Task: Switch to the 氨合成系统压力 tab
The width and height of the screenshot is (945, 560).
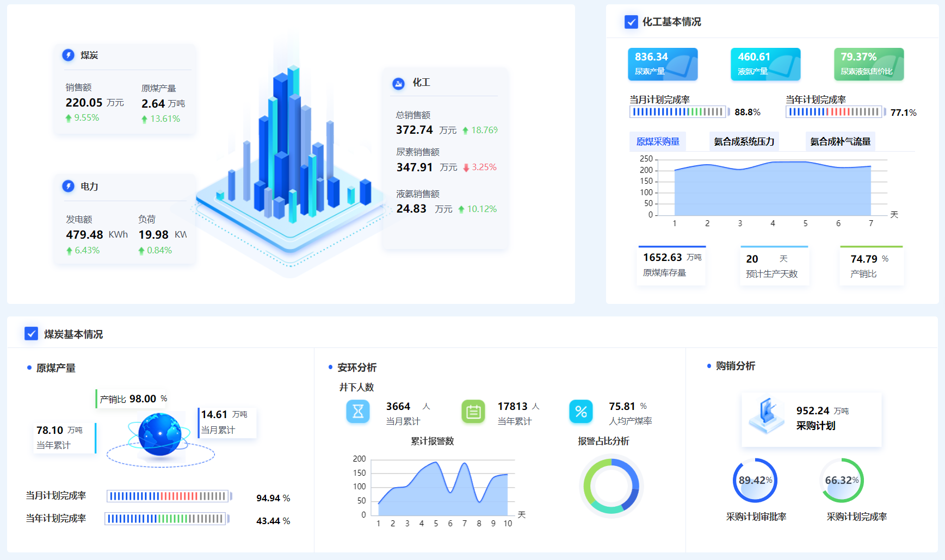Action: tap(743, 141)
